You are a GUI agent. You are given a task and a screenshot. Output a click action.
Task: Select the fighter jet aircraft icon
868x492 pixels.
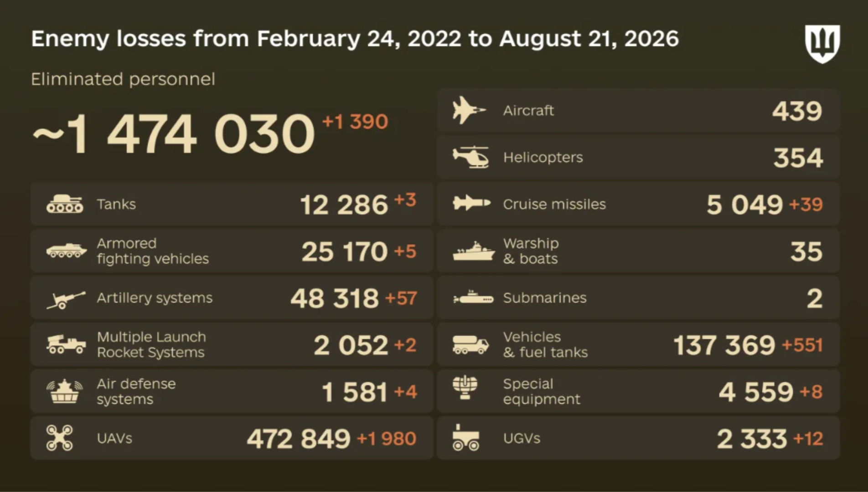point(469,110)
